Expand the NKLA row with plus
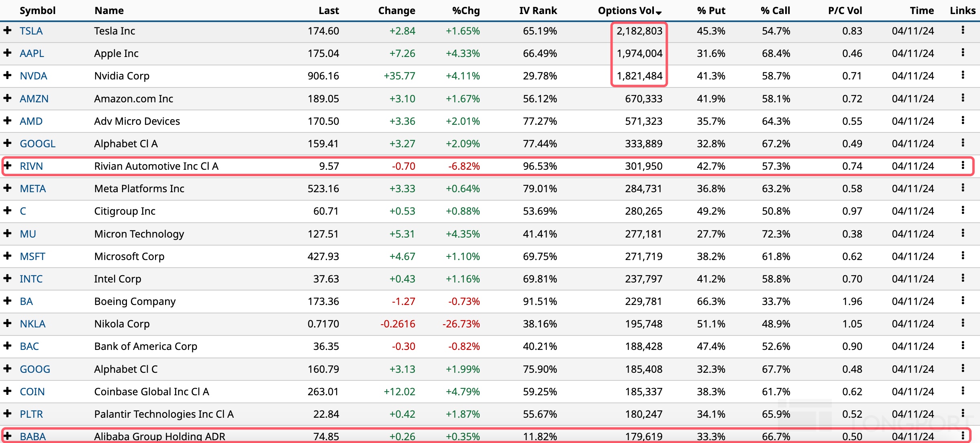980x443 pixels. 7,323
